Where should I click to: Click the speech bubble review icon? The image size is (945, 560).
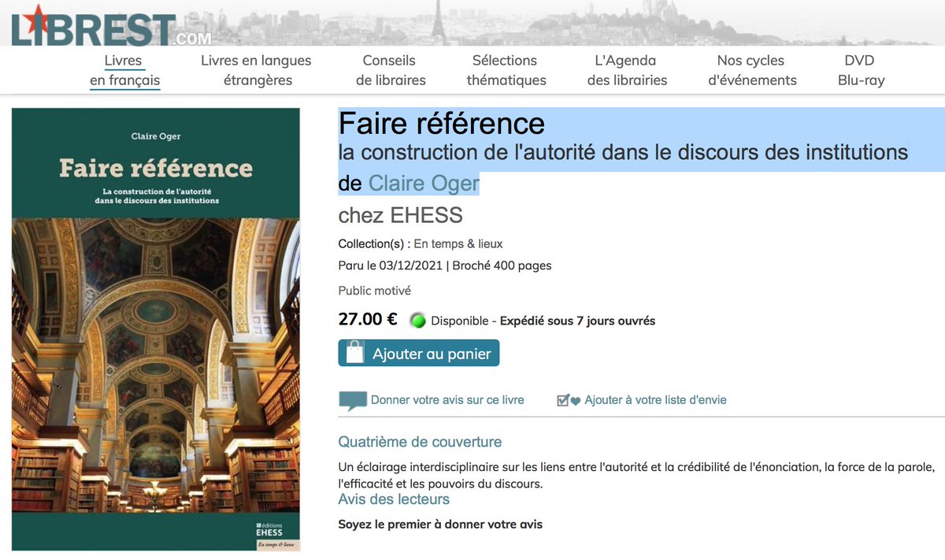(x=353, y=401)
